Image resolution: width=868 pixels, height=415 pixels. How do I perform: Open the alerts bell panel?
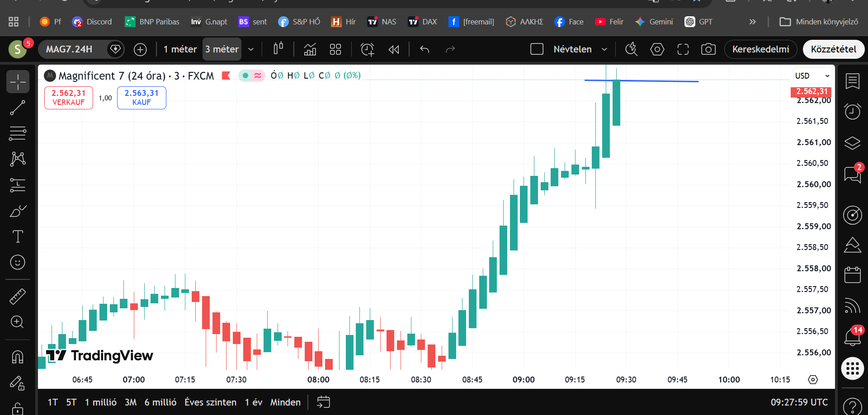[853, 337]
